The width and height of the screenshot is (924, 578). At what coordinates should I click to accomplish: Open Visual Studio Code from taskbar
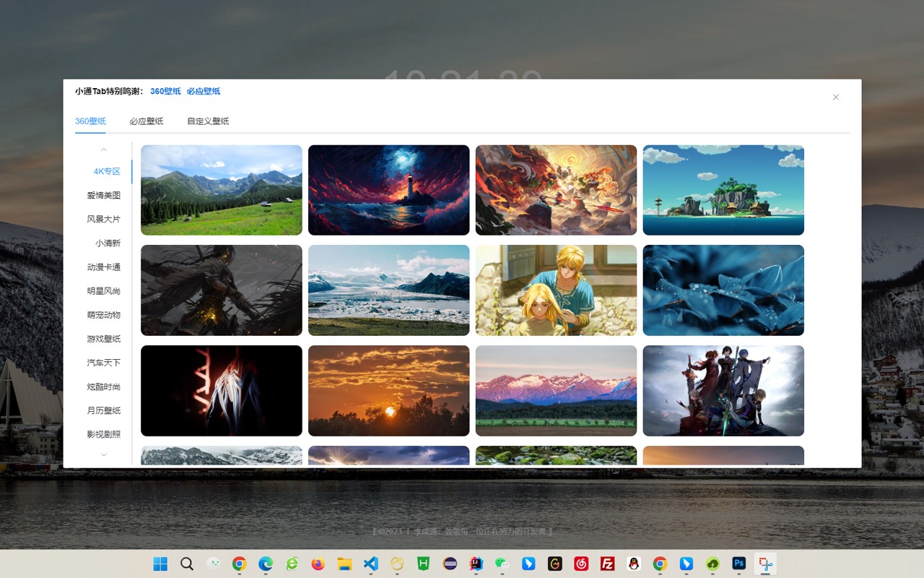tap(371, 564)
